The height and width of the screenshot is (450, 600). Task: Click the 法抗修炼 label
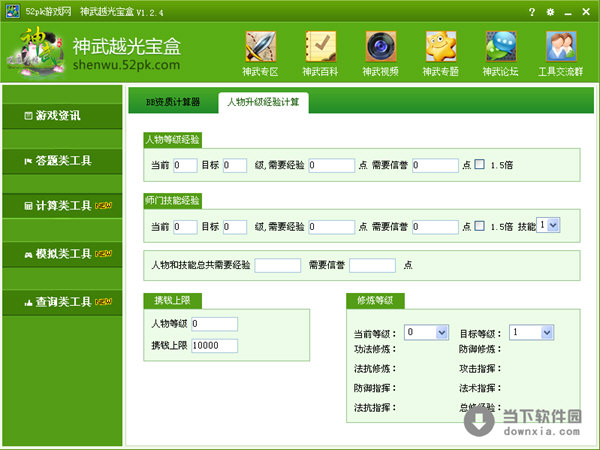pyautogui.click(x=375, y=369)
